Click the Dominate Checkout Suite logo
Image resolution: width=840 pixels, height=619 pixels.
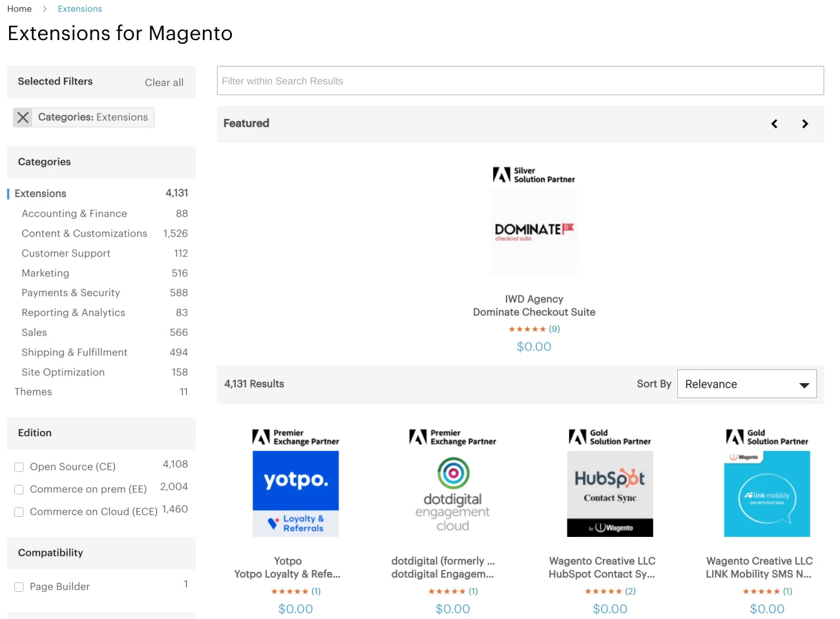click(534, 232)
